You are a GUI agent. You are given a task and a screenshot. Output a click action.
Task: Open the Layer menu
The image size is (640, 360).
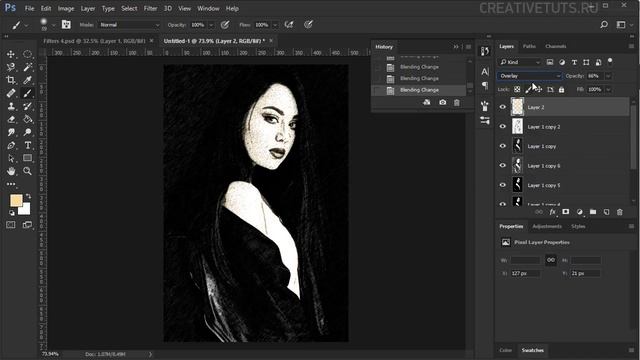coord(88,8)
